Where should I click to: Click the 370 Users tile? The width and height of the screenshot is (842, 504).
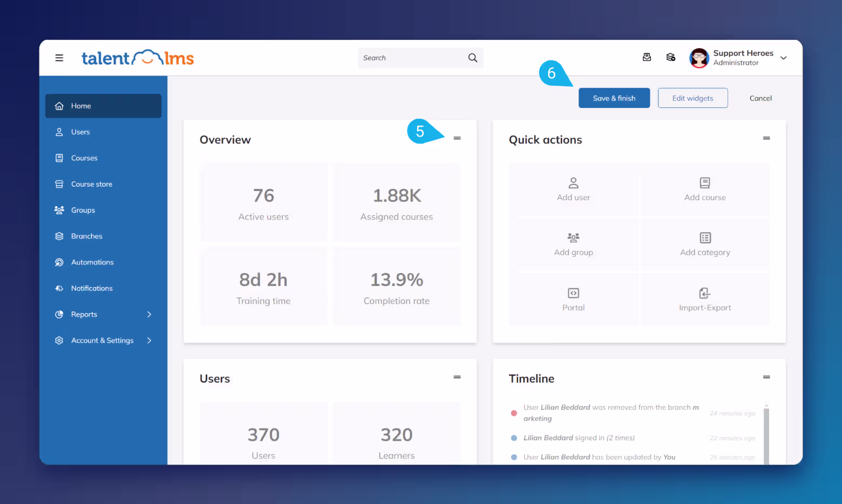pyautogui.click(x=263, y=433)
